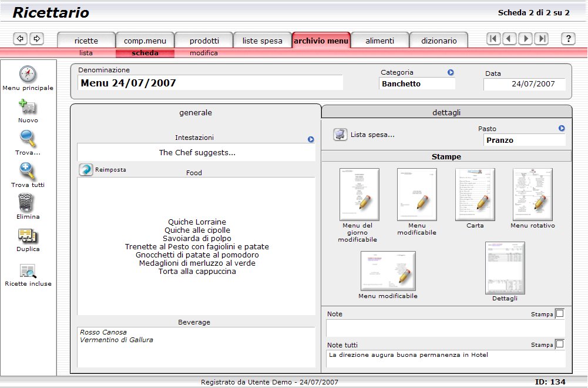Click Vermentino di Gallura beverage line
588x388 pixels.
[116, 340]
